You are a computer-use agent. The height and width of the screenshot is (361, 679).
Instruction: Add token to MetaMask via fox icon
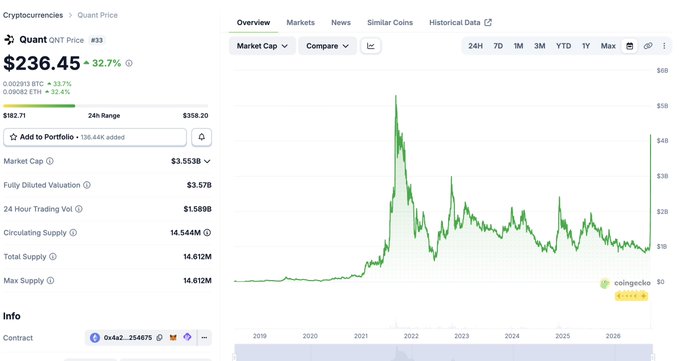tap(173, 338)
